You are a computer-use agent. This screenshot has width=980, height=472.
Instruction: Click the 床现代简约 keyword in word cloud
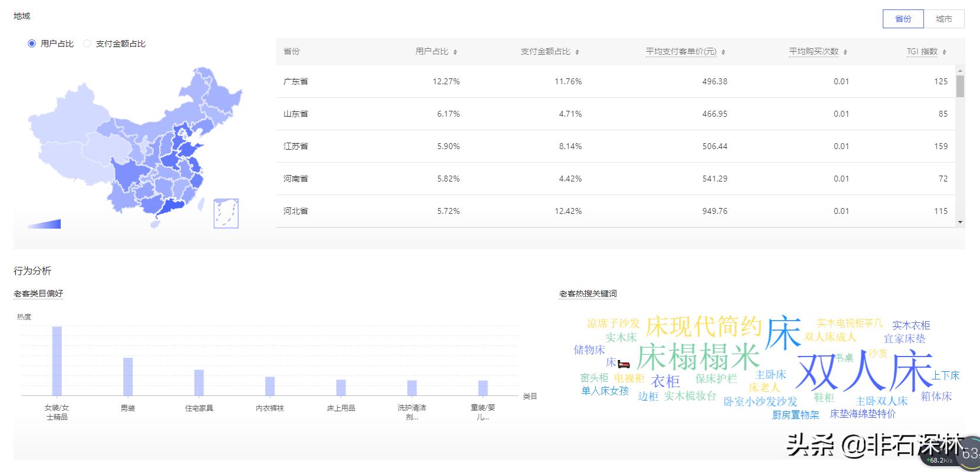click(704, 326)
